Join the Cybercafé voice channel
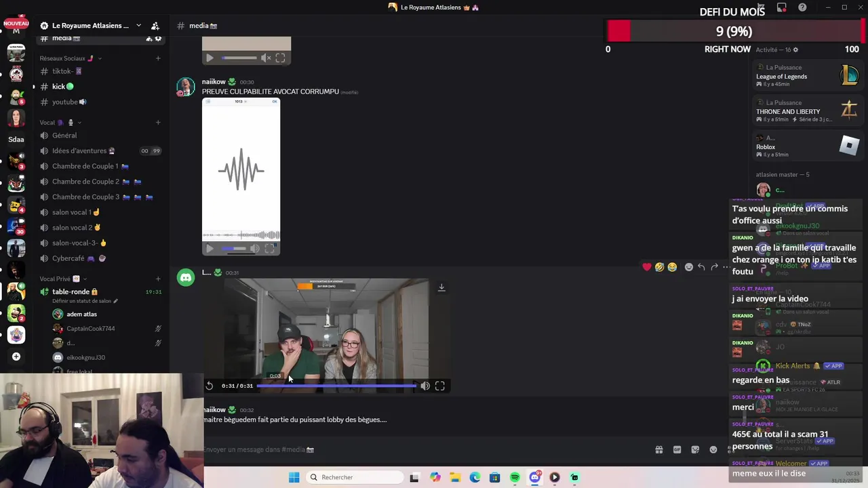Viewport: 868px width, 488px height. 100,258
